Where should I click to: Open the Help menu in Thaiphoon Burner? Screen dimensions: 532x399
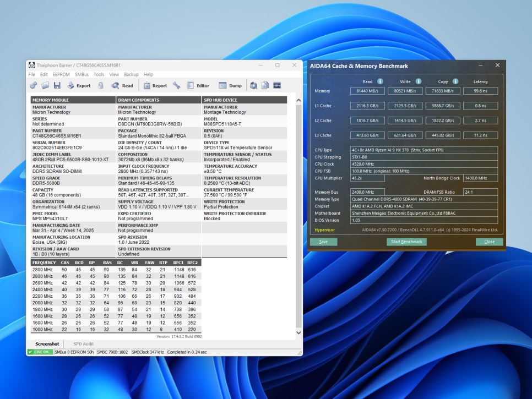[148, 75]
